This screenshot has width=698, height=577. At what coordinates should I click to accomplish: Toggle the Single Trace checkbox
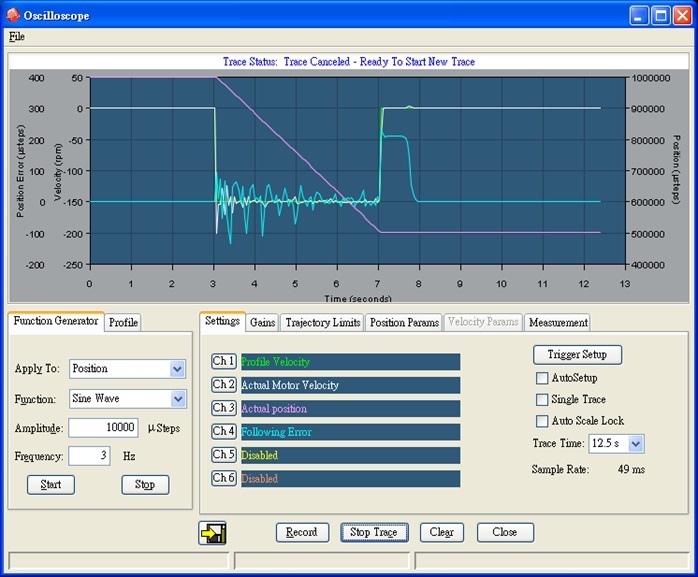pos(542,399)
